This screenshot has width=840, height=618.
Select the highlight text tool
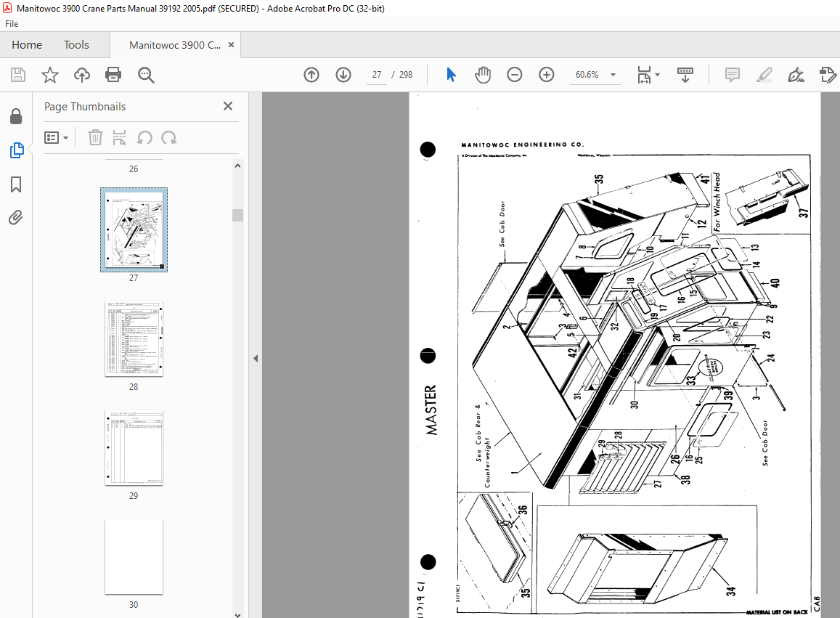pyautogui.click(x=764, y=75)
